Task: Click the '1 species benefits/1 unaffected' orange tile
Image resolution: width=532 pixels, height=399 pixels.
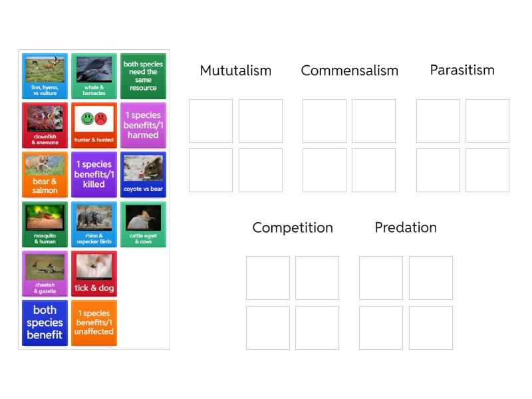Action: coord(94,323)
